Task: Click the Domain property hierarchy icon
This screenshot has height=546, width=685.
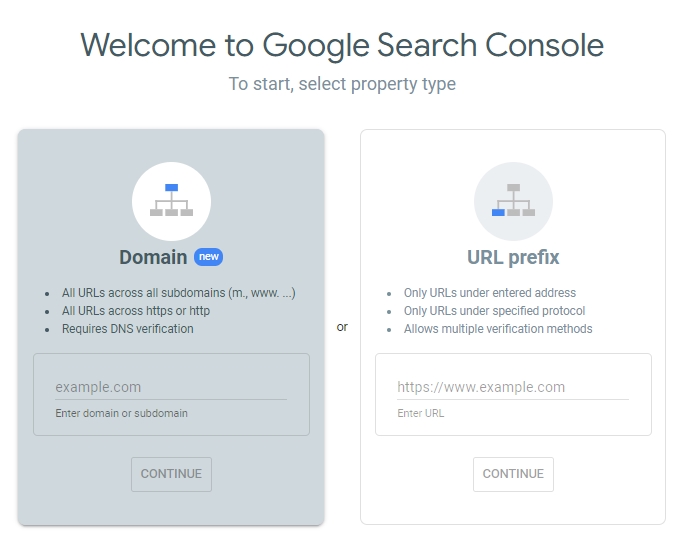Action: coord(171,201)
